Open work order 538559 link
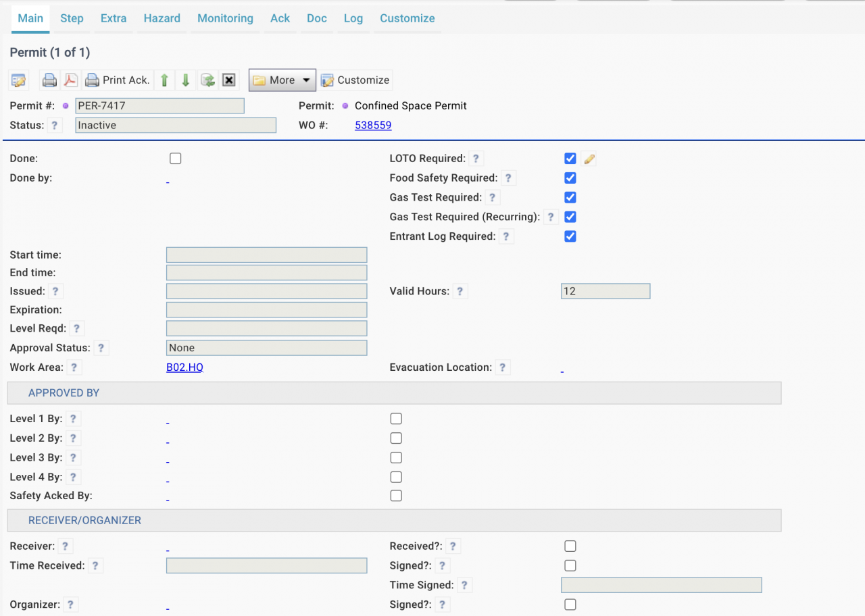The width and height of the screenshot is (865, 616). (373, 126)
